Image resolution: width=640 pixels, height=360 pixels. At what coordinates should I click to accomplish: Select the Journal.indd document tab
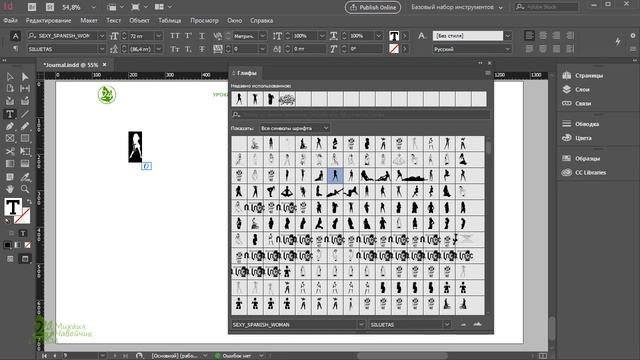point(71,65)
